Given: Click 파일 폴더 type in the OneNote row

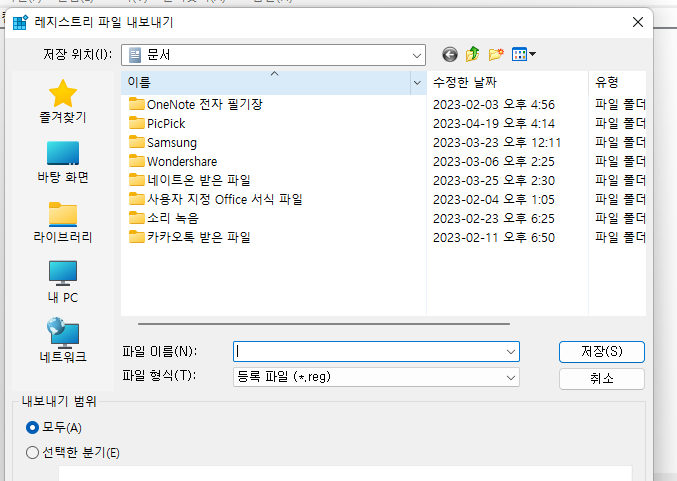Looking at the screenshot, I should tap(620, 104).
